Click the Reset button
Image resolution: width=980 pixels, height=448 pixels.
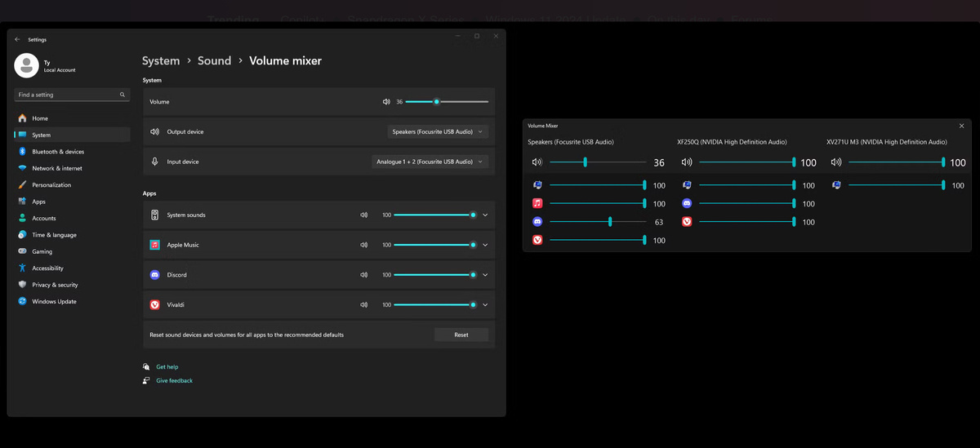461,335
